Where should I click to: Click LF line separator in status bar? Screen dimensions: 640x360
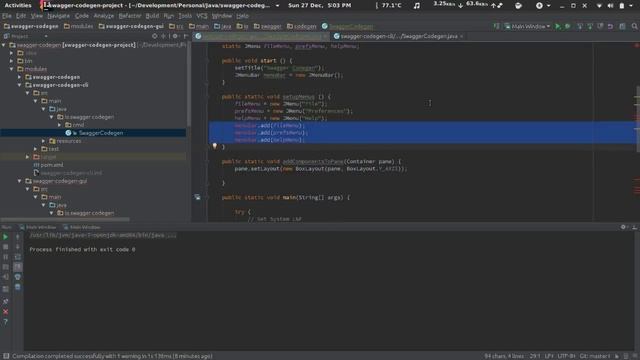[549, 356]
